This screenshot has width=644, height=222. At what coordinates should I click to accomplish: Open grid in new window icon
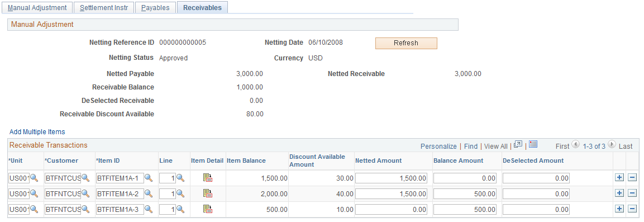(518, 144)
